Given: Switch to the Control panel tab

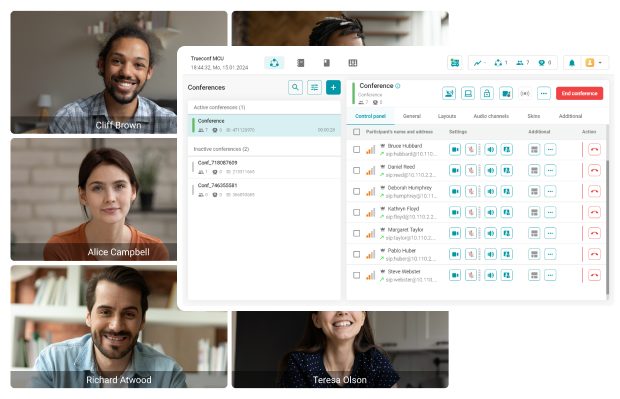Looking at the screenshot, I should pos(370,116).
